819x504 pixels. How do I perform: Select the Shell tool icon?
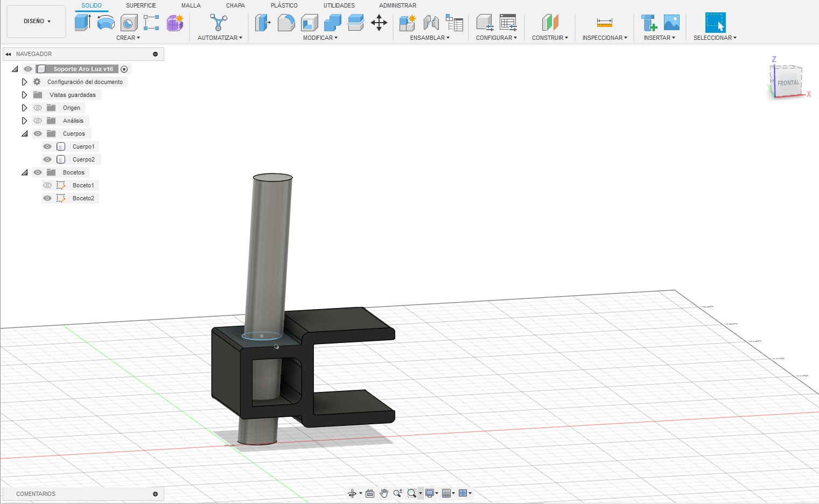coord(310,23)
